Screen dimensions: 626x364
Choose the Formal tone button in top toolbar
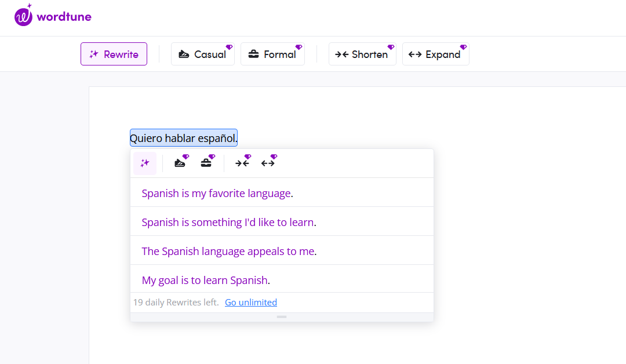tap(272, 54)
